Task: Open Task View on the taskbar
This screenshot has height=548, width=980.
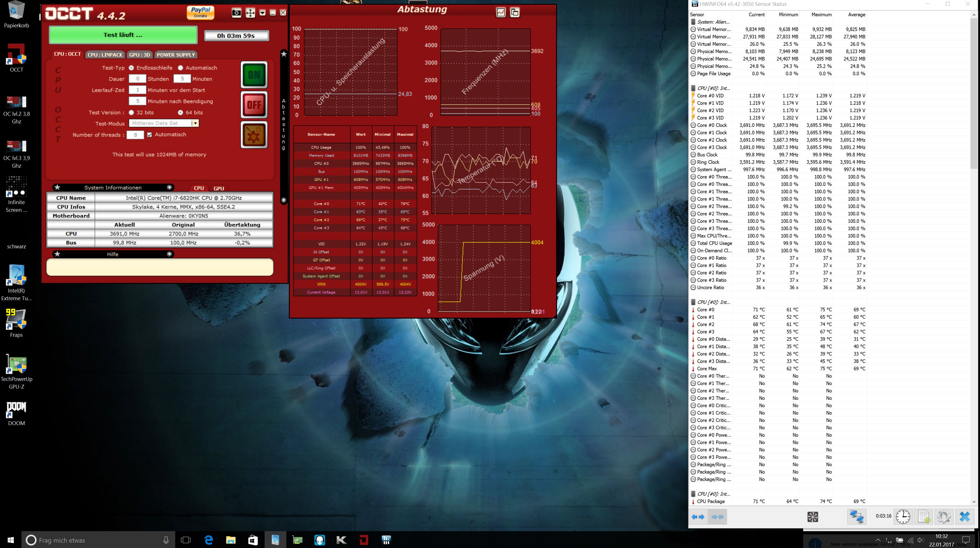Action: 186,540
